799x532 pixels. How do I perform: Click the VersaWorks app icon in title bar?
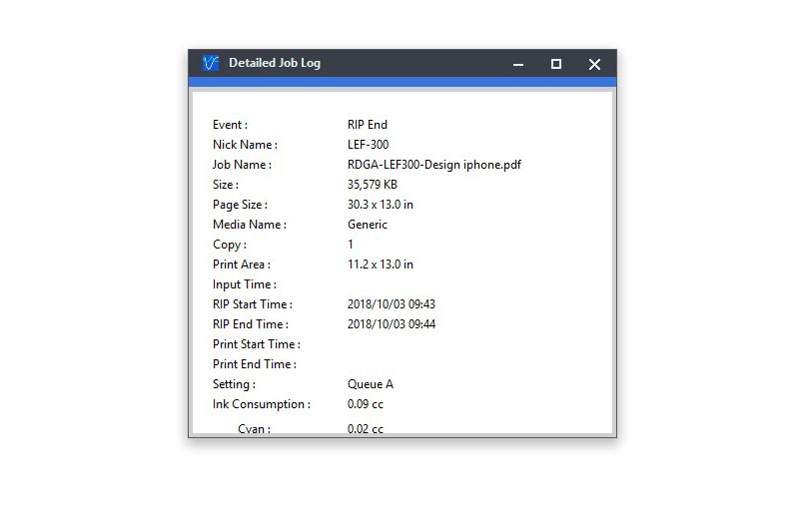pos(210,64)
